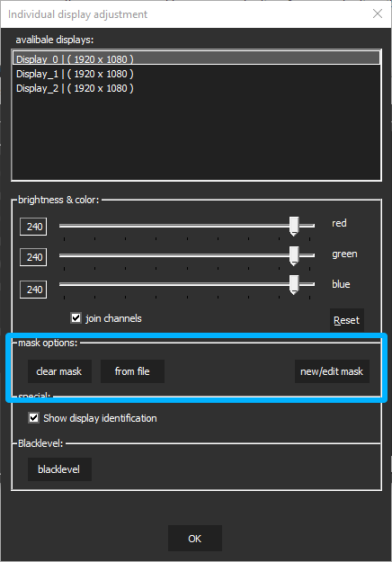The height and width of the screenshot is (562, 392).
Task: Click the blue channel value field
Action: [x=33, y=290]
